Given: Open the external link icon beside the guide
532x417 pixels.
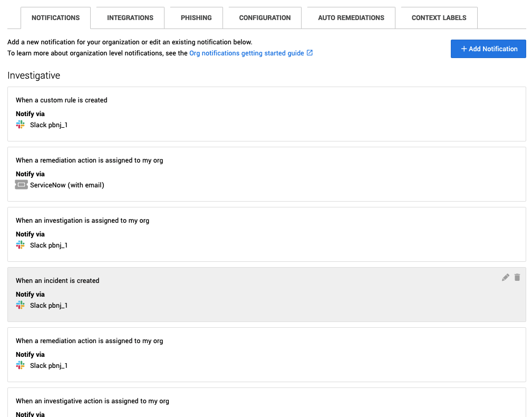Looking at the screenshot, I should click(x=309, y=53).
